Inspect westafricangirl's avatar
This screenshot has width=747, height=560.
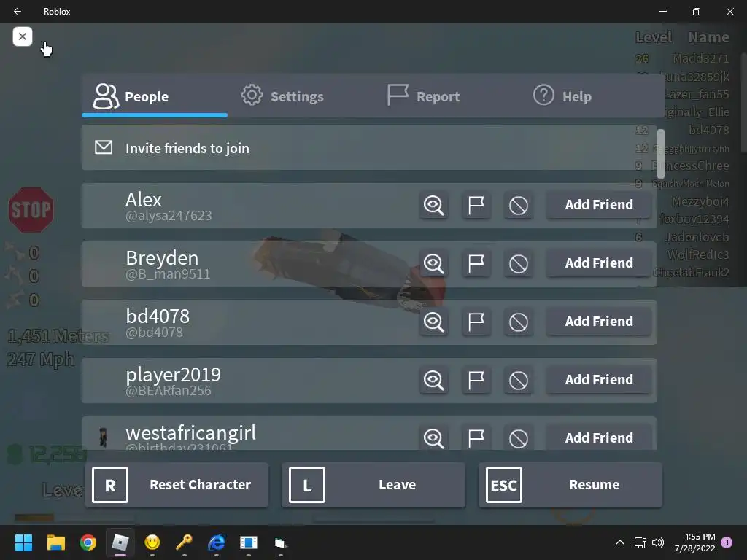433,437
